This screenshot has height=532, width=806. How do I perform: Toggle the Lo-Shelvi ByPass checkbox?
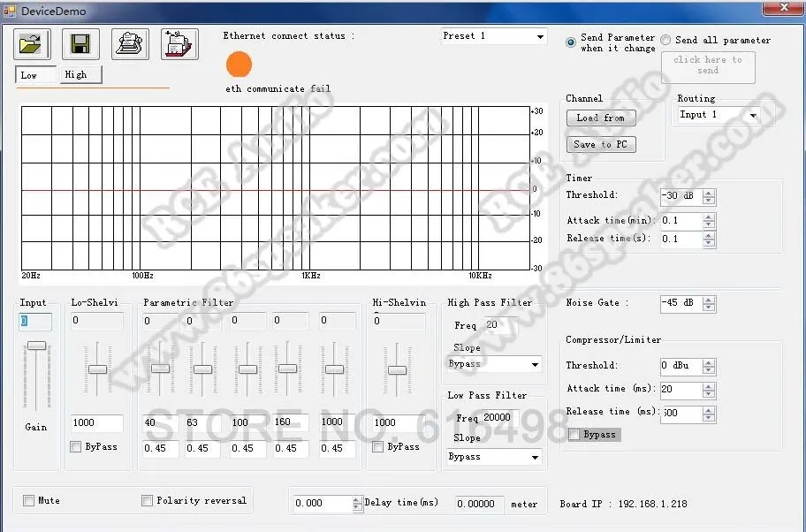[x=76, y=446]
